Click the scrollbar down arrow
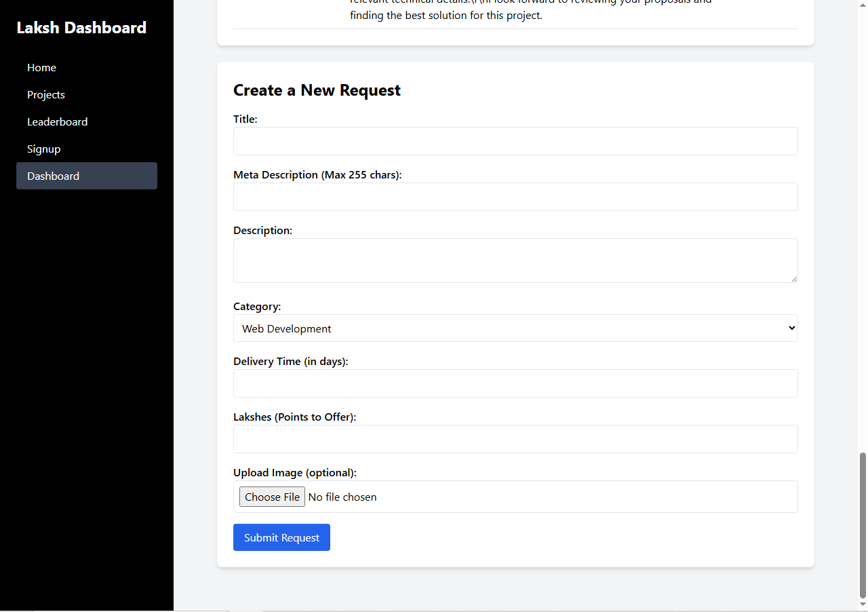Screen dimensions: 868x612 863,605
